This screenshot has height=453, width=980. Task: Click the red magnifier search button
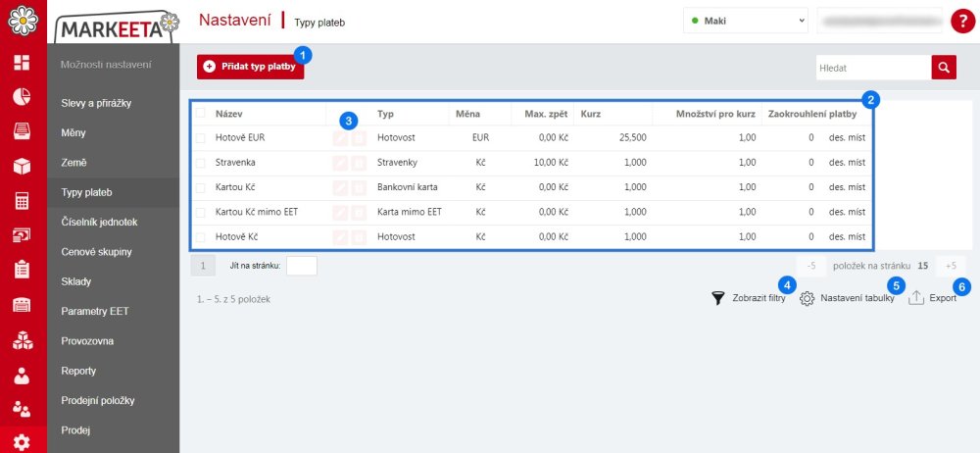tap(944, 68)
